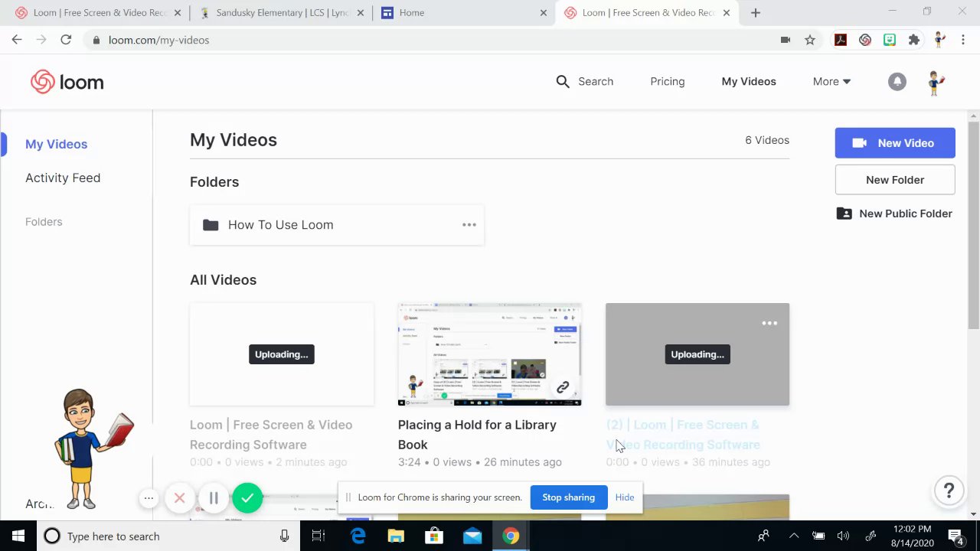This screenshot has width=980, height=551.
Task: Click the New Video button
Action: (895, 143)
